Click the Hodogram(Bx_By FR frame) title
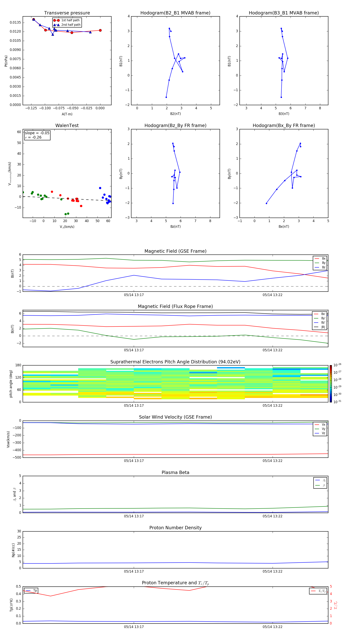 (284, 125)
